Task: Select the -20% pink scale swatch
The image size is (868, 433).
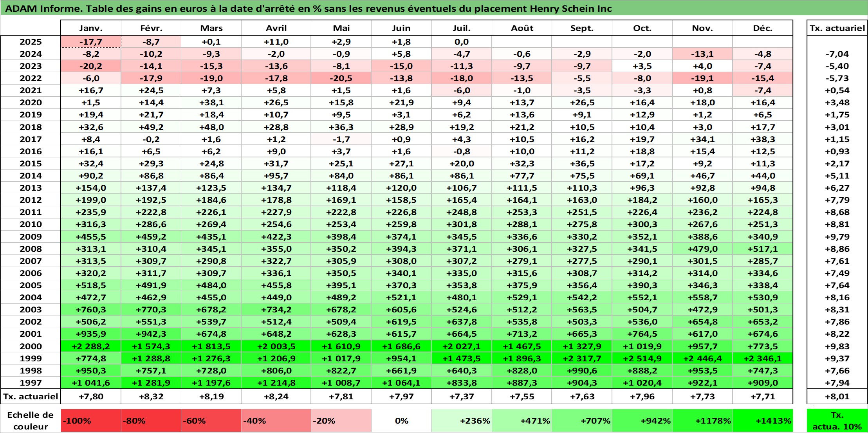Action: coord(341,421)
